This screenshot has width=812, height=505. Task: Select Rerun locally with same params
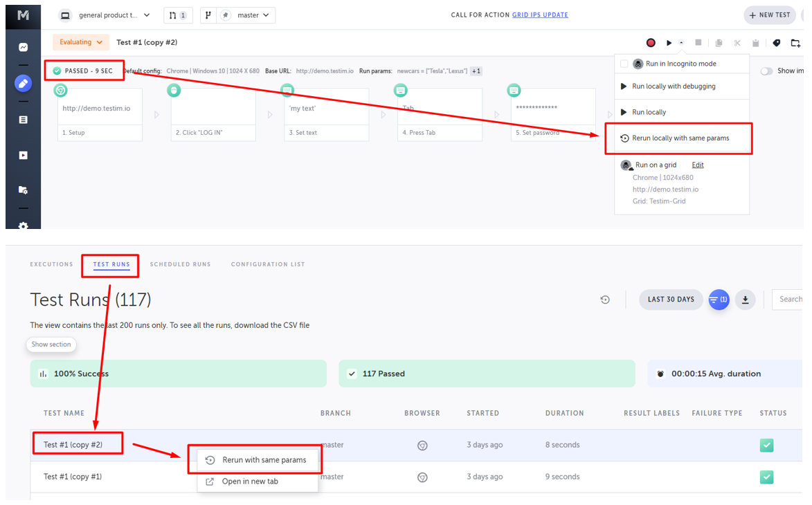[680, 138]
